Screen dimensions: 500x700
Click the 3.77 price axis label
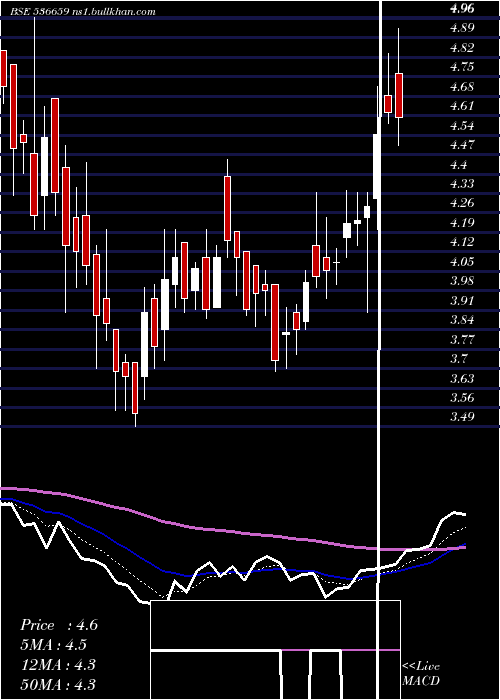click(x=462, y=339)
